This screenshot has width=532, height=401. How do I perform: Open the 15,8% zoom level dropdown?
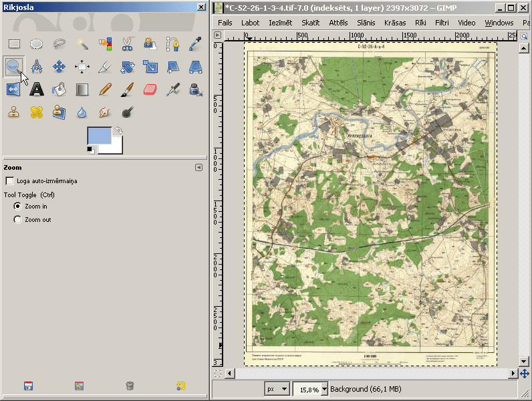click(x=324, y=389)
